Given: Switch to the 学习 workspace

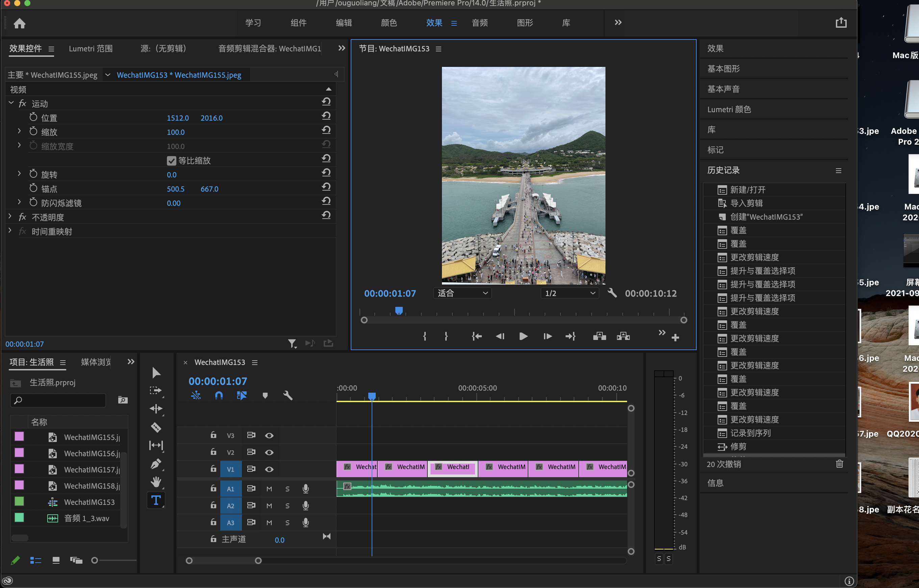Looking at the screenshot, I should click(253, 23).
